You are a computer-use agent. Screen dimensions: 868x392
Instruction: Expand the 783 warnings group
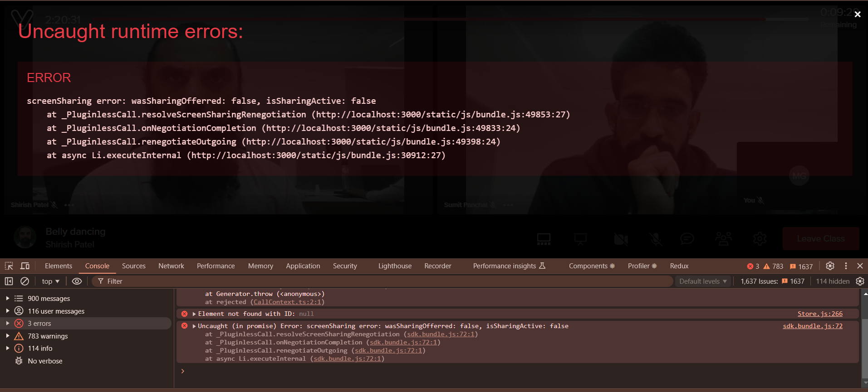[x=8, y=336]
